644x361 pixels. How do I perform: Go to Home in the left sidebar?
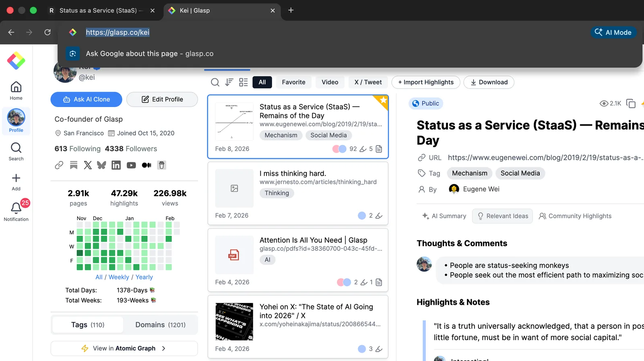(x=16, y=91)
